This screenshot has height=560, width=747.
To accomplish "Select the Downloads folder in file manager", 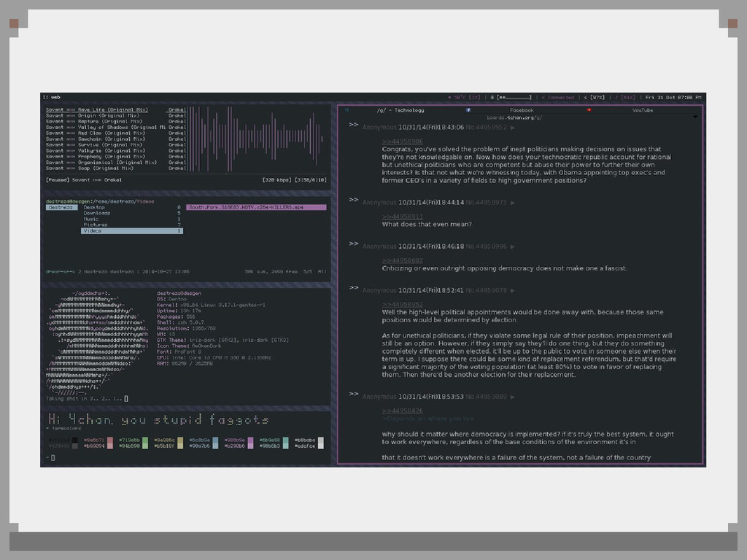I will tap(97, 213).
